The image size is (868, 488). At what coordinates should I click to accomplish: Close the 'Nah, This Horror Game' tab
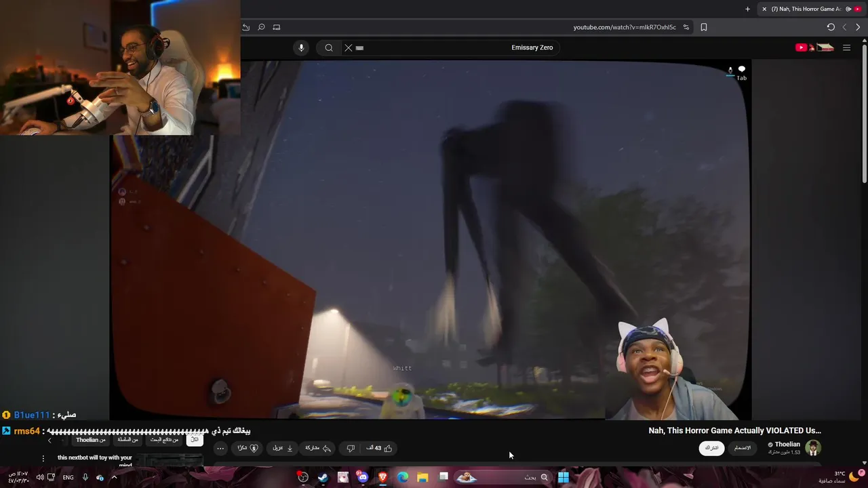764,9
